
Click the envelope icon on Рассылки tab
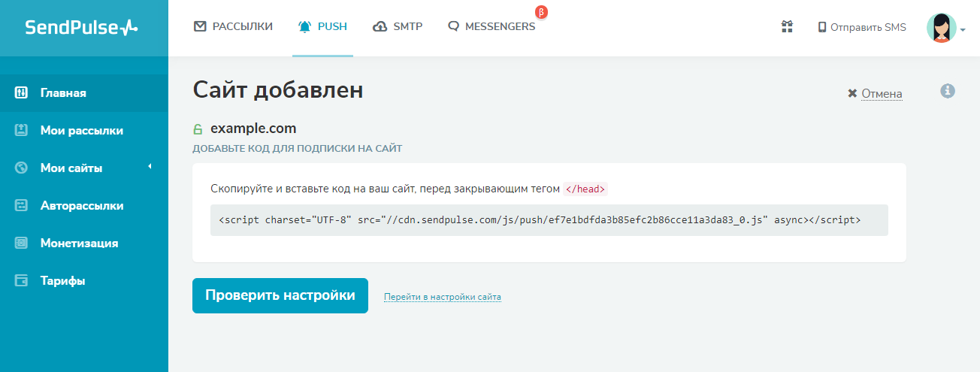pos(200,26)
